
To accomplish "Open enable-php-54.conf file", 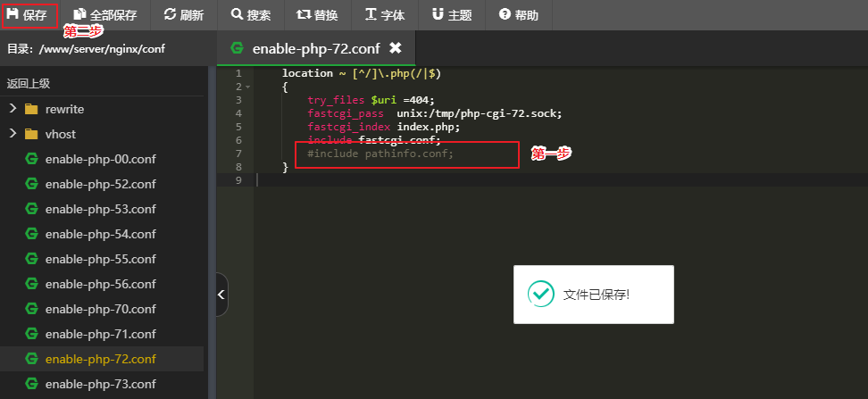I will 101,234.
